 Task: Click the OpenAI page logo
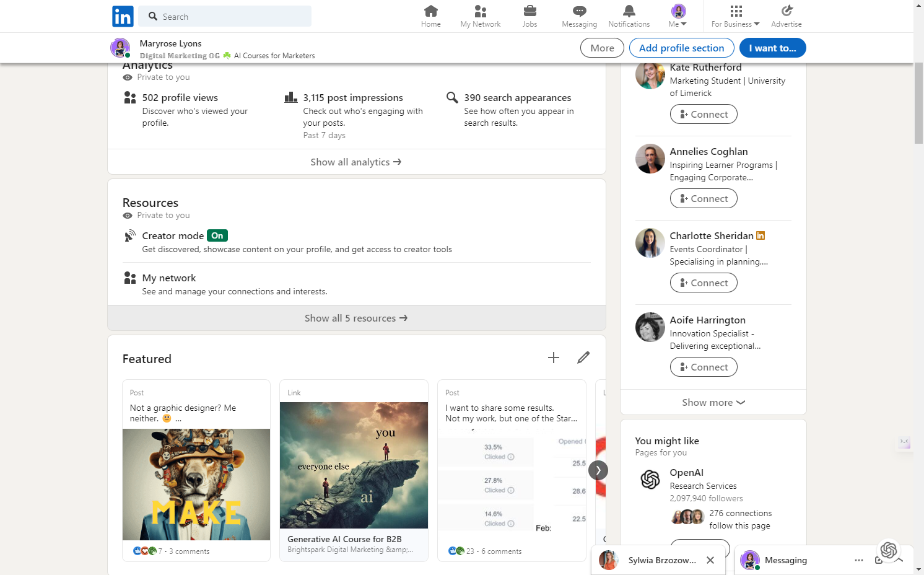coord(650,480)
